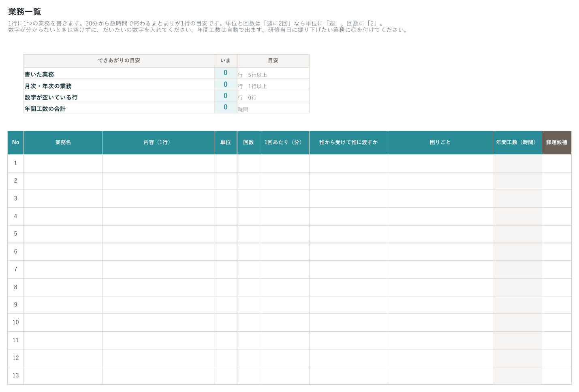Select the 課題候補 cell in row 1
579x392 pixels.
click(x=557, y=163)
